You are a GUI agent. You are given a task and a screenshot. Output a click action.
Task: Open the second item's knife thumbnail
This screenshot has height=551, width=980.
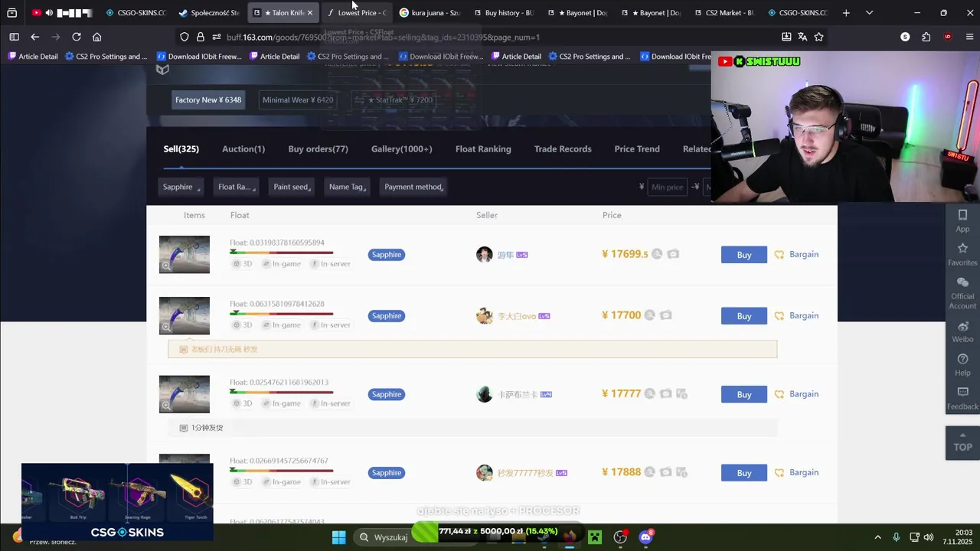click(184, 315)
